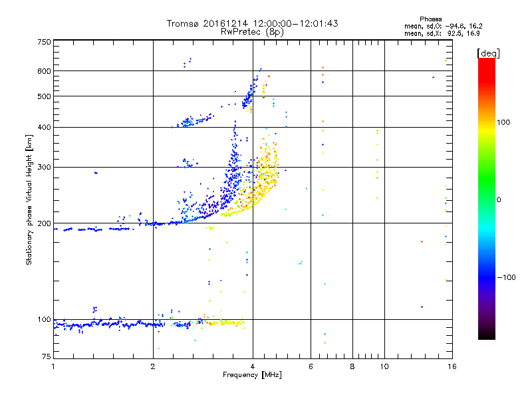Image resolution: width=532 pixels, height=399 pixels.
Task: Click the '[deg]' colorbar unit label
Action: click(488, 53)
